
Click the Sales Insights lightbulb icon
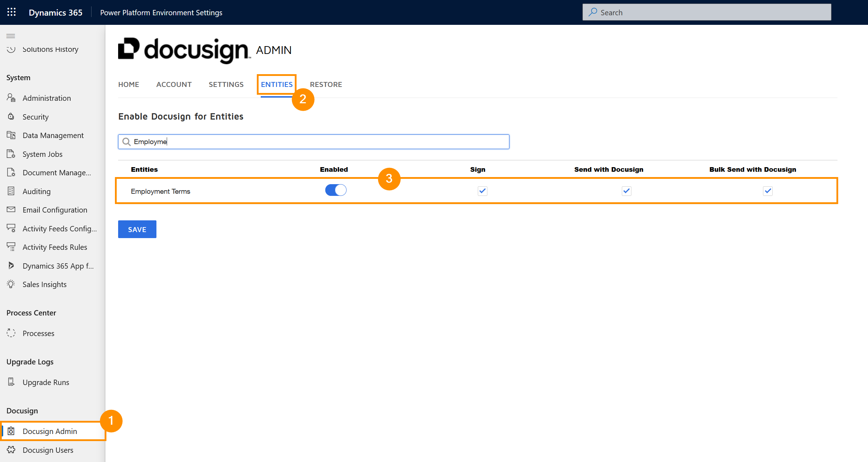11,284
